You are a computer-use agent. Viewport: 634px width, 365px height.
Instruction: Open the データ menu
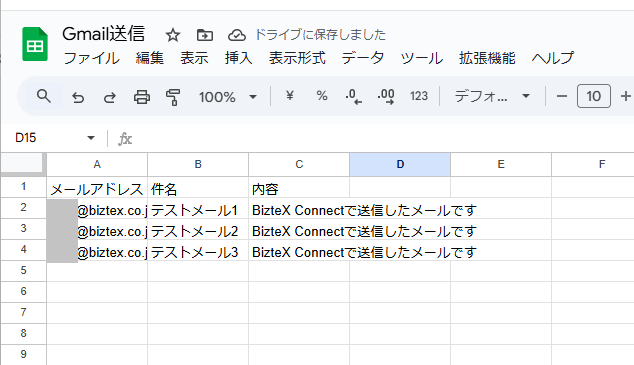(x=363, y=58)
